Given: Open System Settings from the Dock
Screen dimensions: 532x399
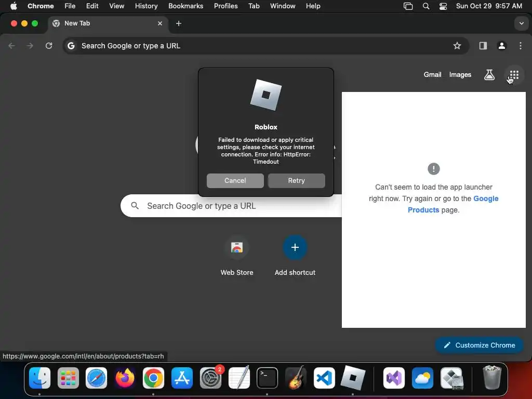Looking at the screenshot, I should [210, 378].
